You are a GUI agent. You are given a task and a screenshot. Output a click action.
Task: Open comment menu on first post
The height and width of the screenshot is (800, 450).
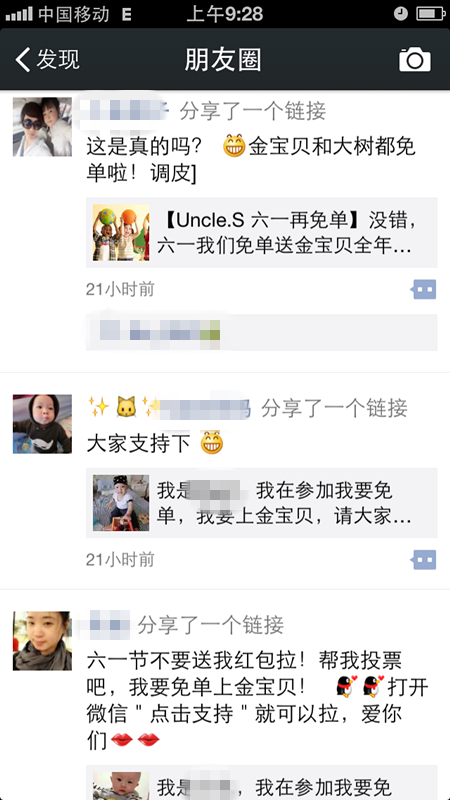424,289
